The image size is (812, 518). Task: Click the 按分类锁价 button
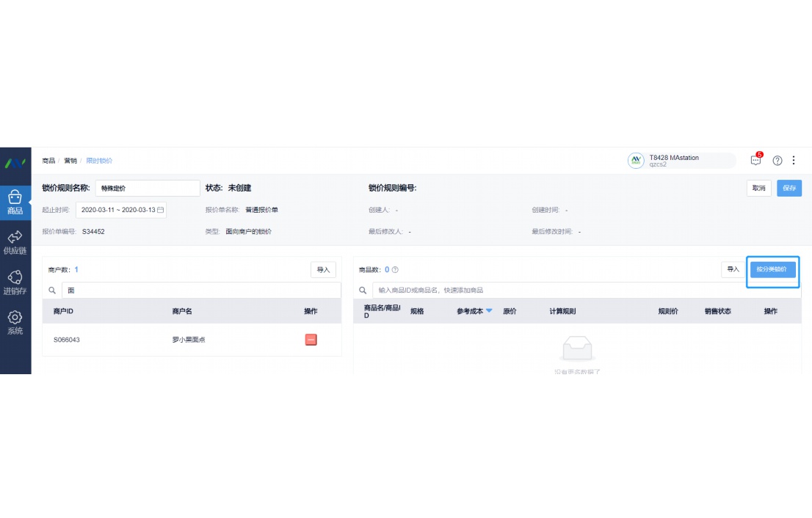(772, 269)
